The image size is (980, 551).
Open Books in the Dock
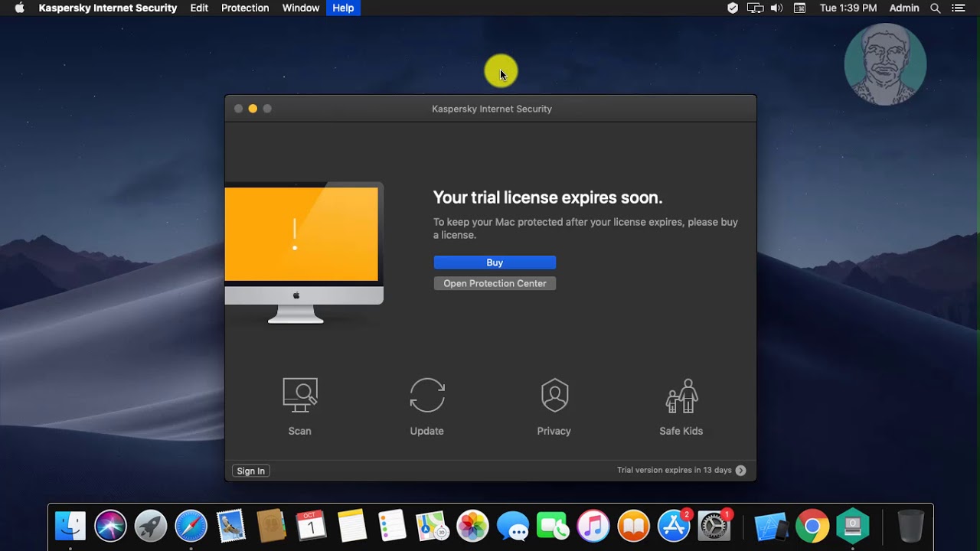click(633, 527)
